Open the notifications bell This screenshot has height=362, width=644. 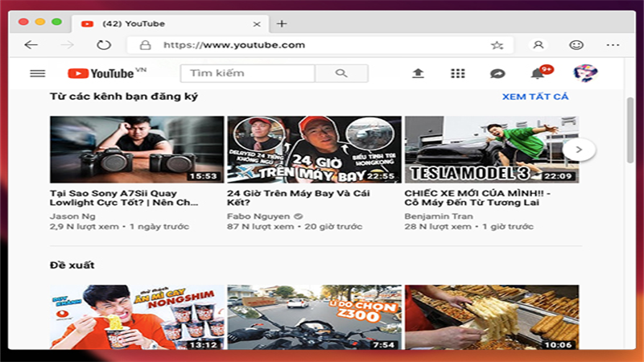click(537, 73)
